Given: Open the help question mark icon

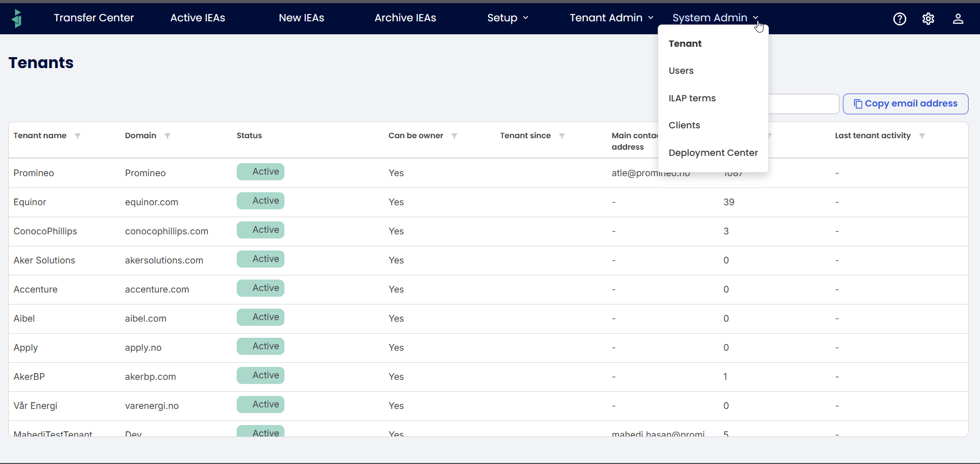Looking at the screenshot, I should [x=900, y=19].
